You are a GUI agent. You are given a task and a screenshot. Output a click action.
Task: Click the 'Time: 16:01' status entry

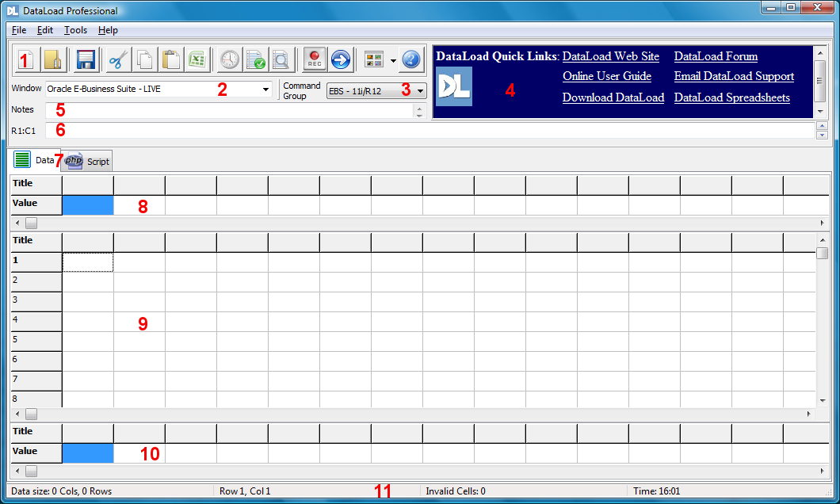coord(656,491)
